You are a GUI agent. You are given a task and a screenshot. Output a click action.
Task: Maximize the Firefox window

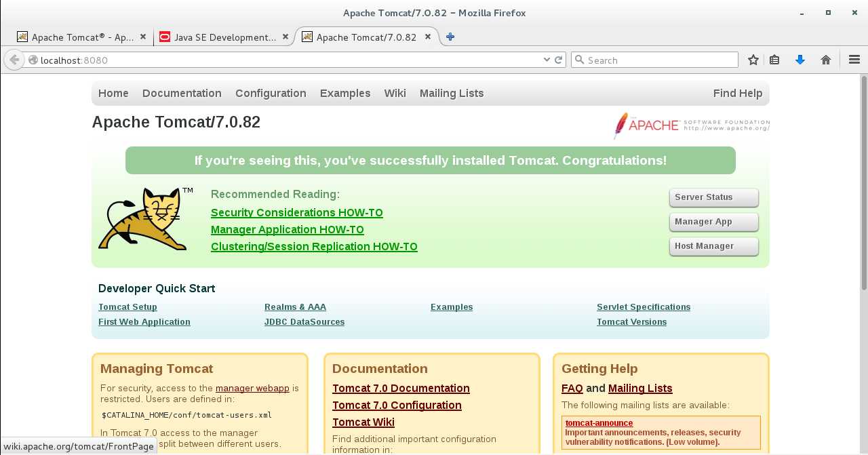point(828,12)
